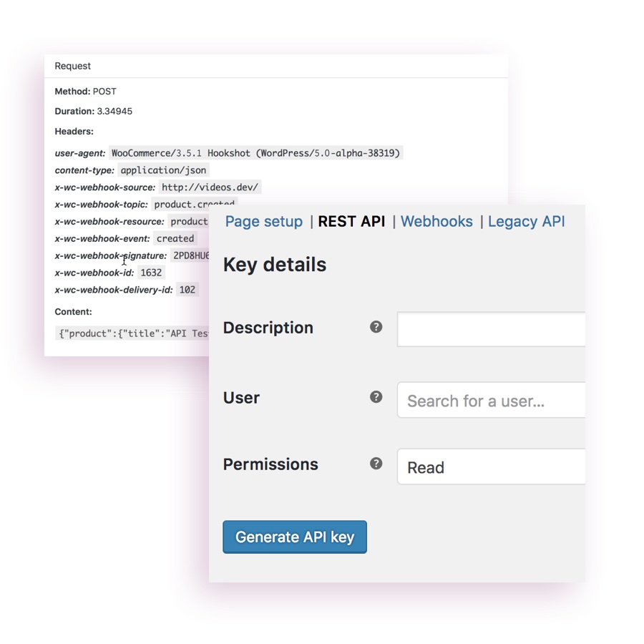Click the application/json content-type value
Viewport: 644px width, 644px height.
pos(163,170)
